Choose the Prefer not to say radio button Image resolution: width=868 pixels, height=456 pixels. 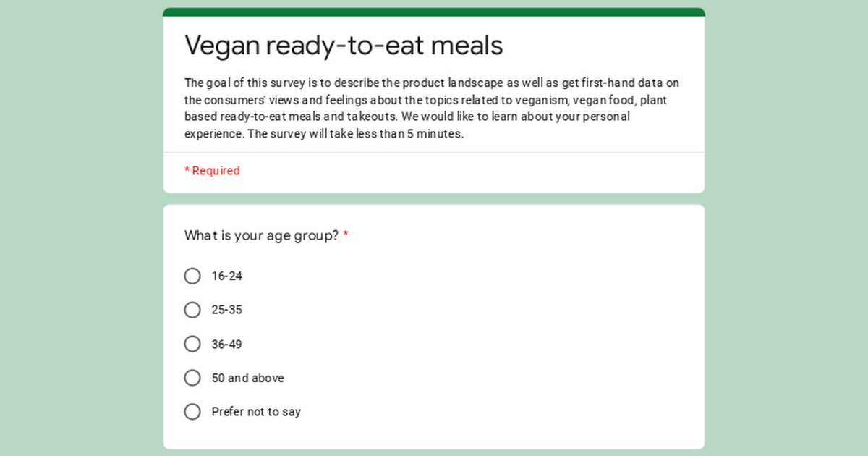point(192,412)
